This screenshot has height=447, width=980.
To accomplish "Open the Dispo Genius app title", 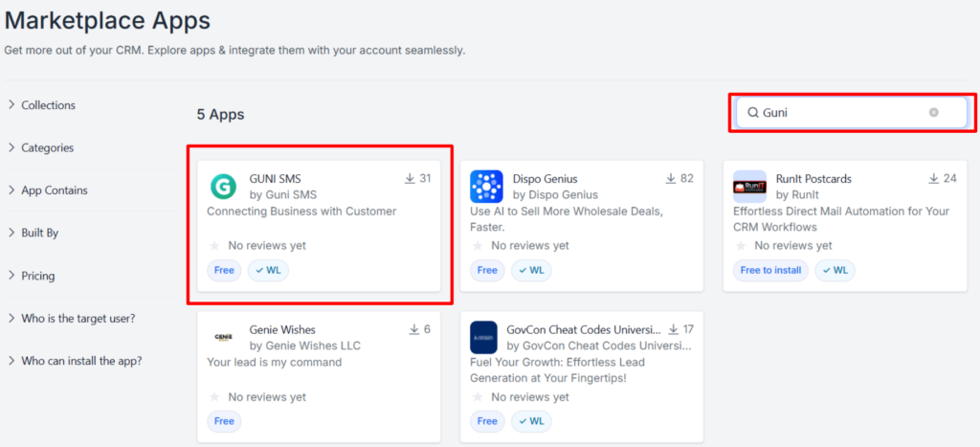I will 545,179.
